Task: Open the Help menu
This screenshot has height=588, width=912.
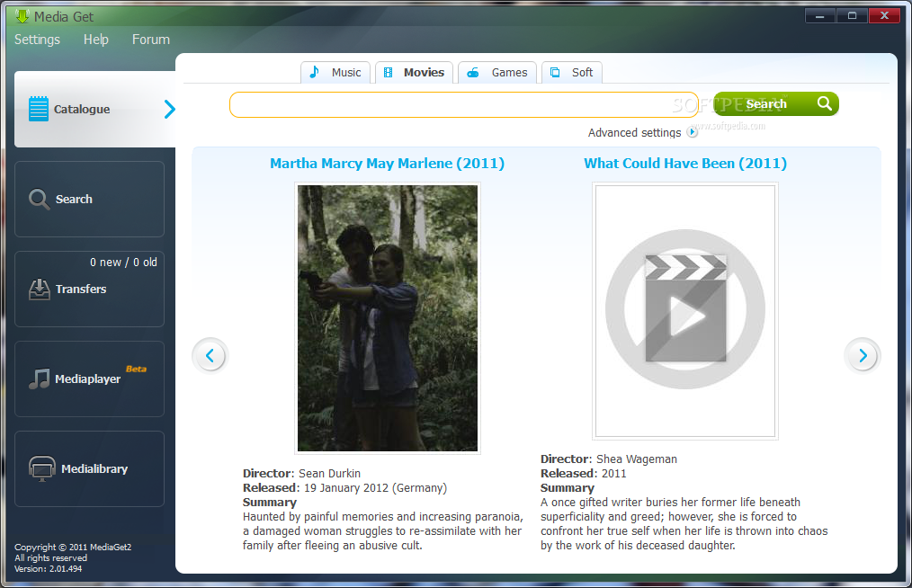Action: coord(96,40)
